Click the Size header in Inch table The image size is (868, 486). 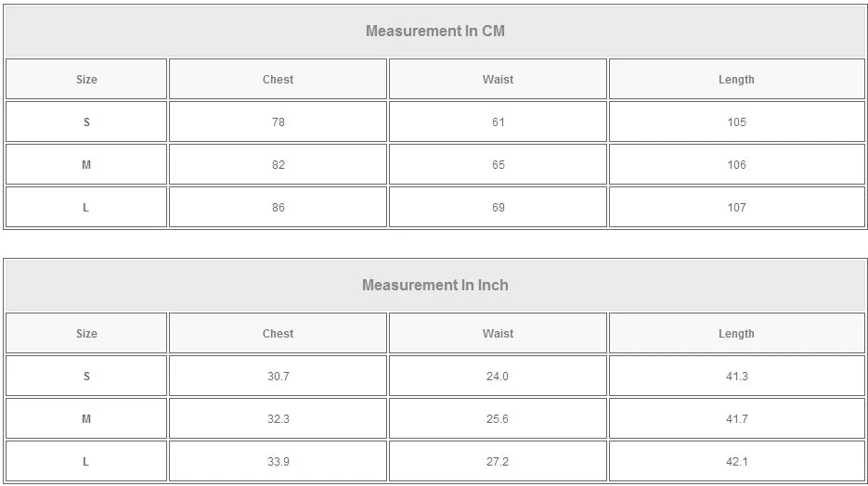pos(86,334)
